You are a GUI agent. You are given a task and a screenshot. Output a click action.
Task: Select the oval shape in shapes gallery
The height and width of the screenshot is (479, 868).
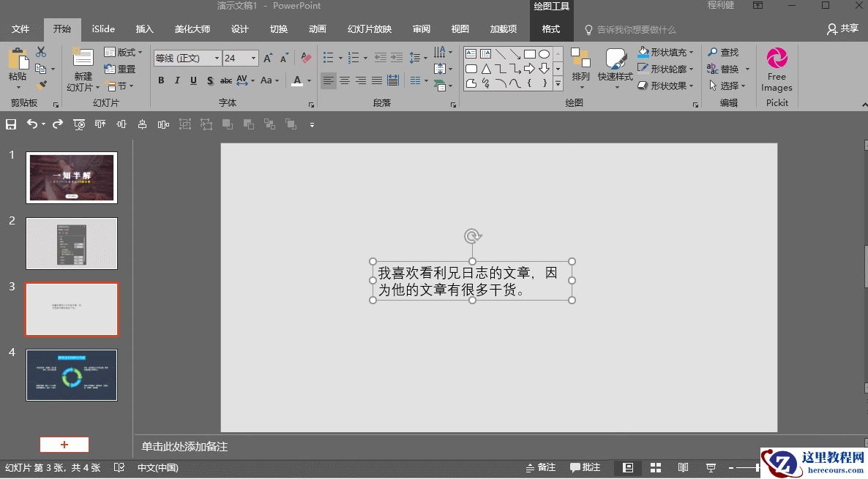[x=544, y=54]
